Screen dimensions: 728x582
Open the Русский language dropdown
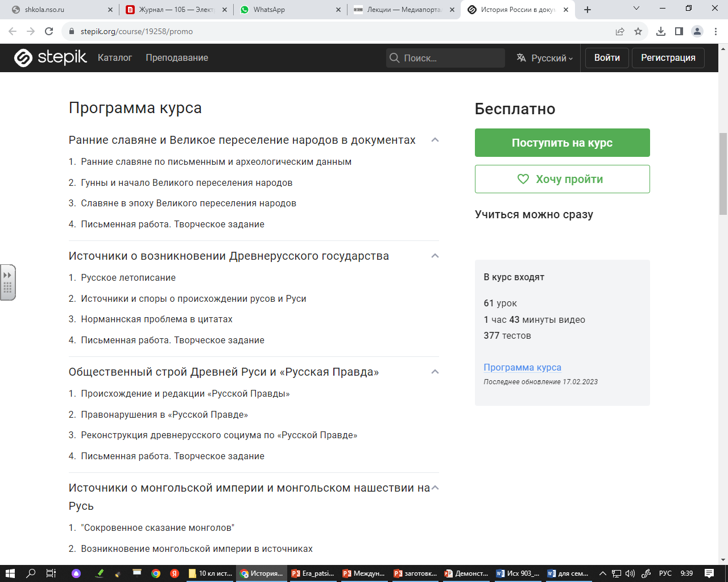coord(545,58)
